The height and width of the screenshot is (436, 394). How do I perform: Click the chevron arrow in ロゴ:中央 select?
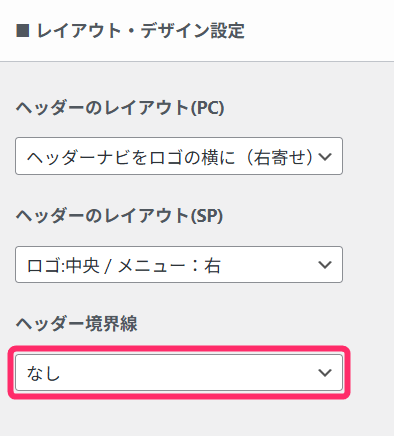point(325,265)
